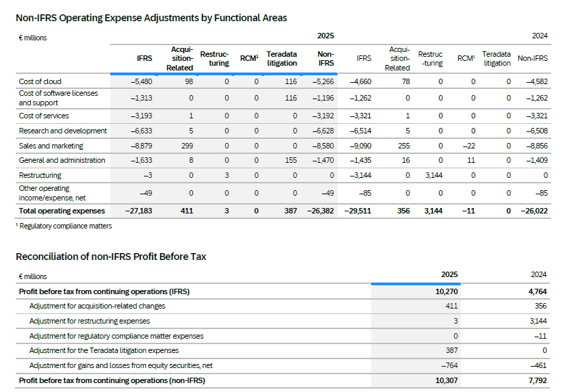This screenshot has width=567, height=392.
Task: Click the total non-IFRS 2025 value –26,382
Action: tap(318, 211)
